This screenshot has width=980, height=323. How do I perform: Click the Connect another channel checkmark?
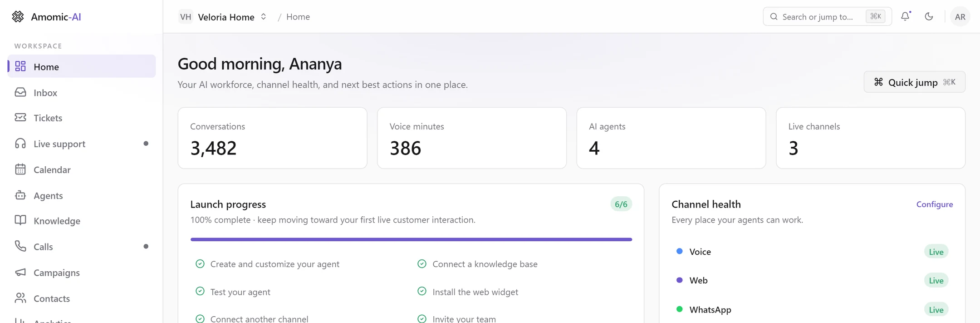(x=200, y=318)
